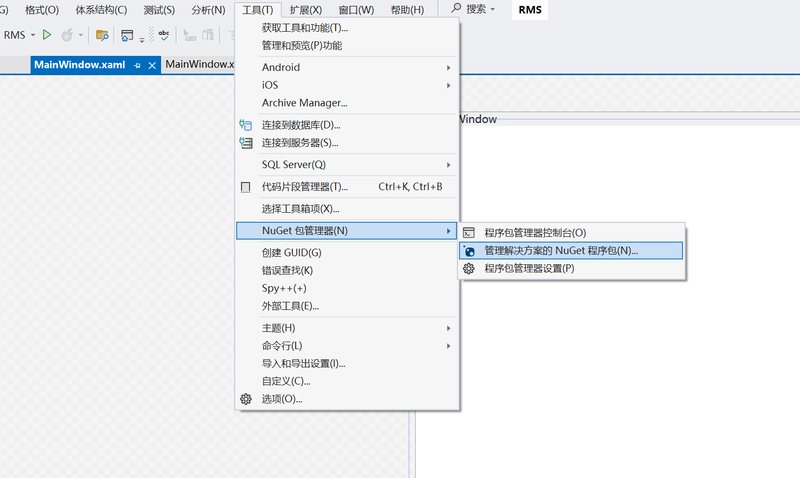800x478 pixels.
Task: Click the green Start debugging arrow
Action: tap(47, 35)
